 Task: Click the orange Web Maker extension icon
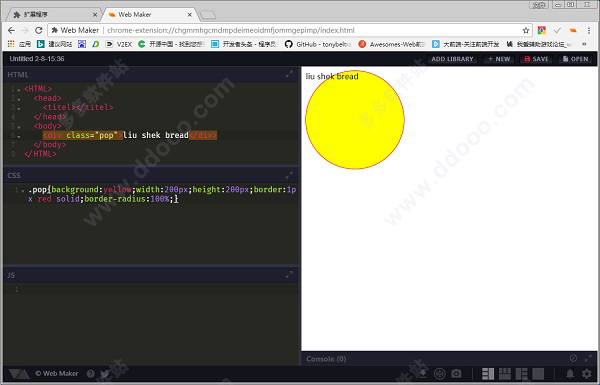click(x=573, y=30)
